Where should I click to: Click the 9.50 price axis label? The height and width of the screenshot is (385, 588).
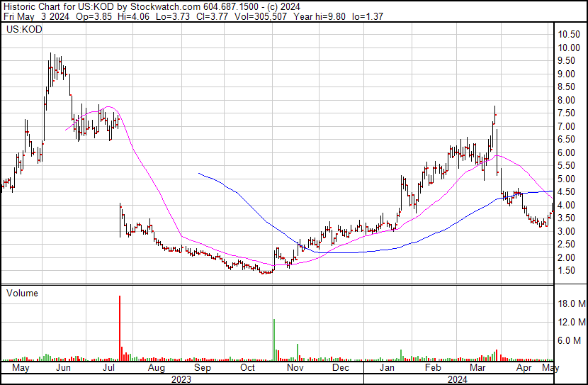566,61
